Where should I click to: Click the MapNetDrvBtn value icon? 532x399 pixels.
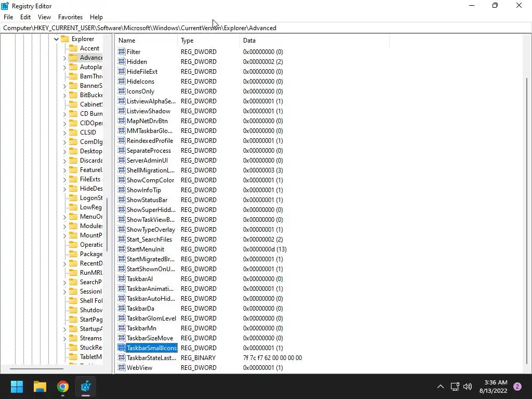(x=122, y=121)
